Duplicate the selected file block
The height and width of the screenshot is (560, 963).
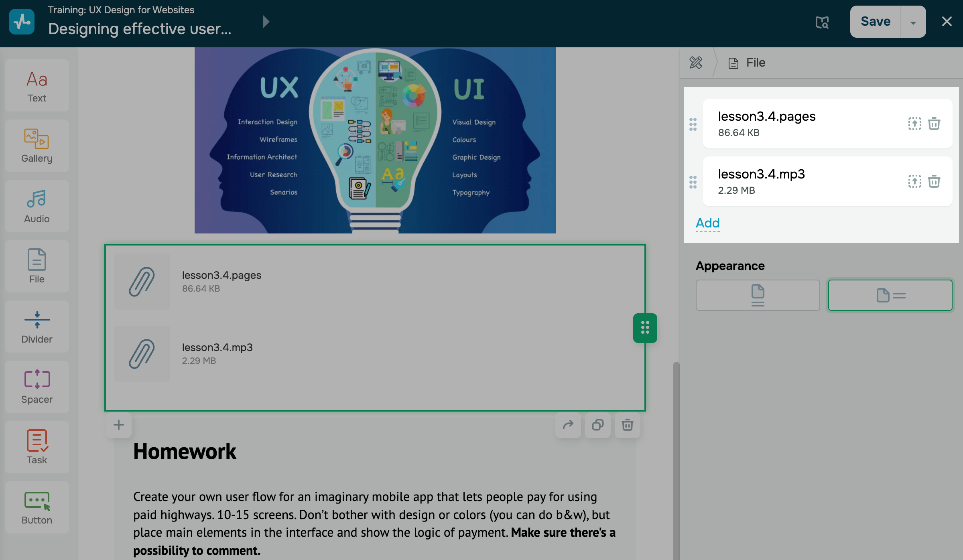[x=598, y=425]
